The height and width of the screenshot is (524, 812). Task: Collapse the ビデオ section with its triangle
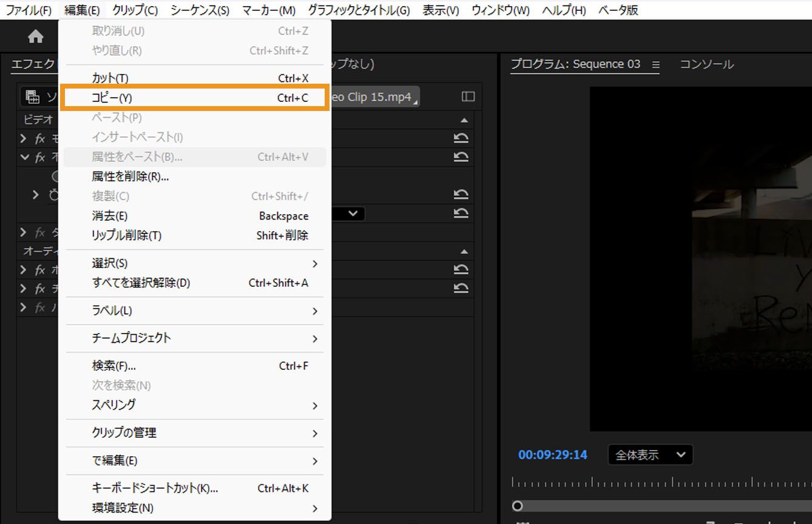coord(465,120)
